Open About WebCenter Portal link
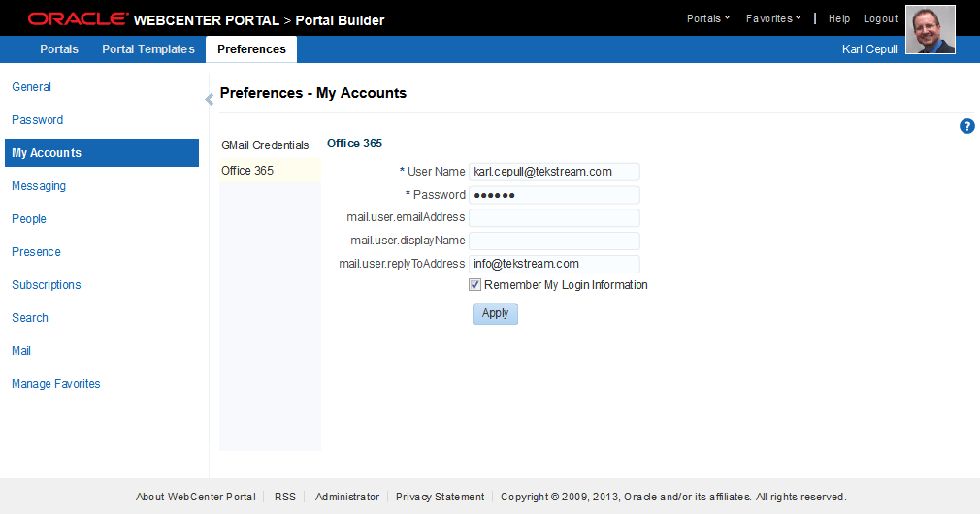This screenshot has width=980, height=514. tap(196, 498)
